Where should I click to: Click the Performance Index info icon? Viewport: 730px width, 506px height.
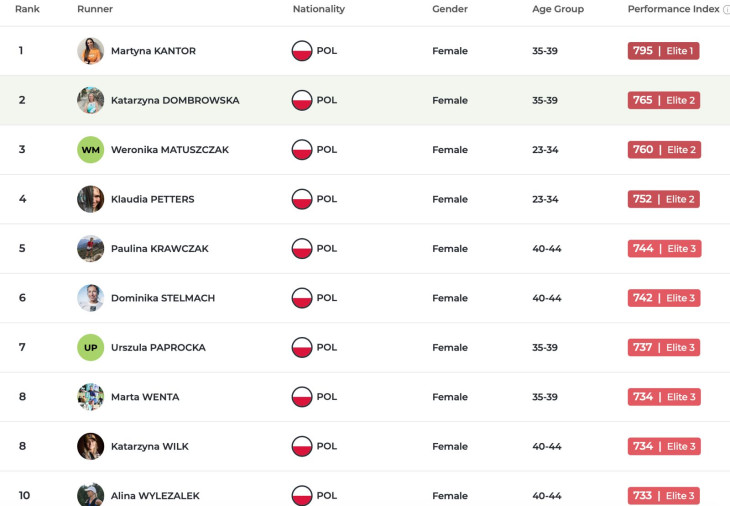[726, 9]
